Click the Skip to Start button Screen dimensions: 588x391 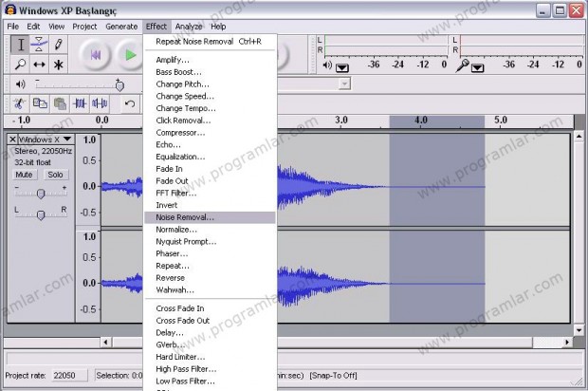96,55
